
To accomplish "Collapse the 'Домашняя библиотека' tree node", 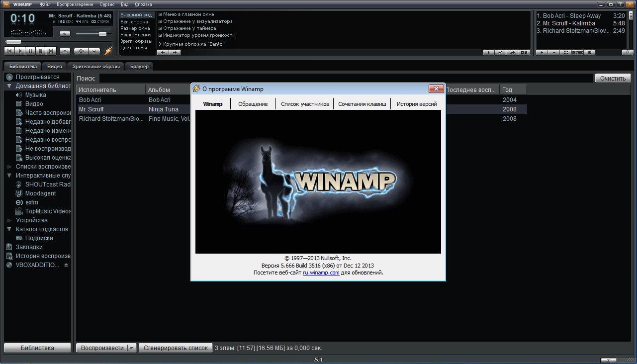I will (x=9, y=86).
